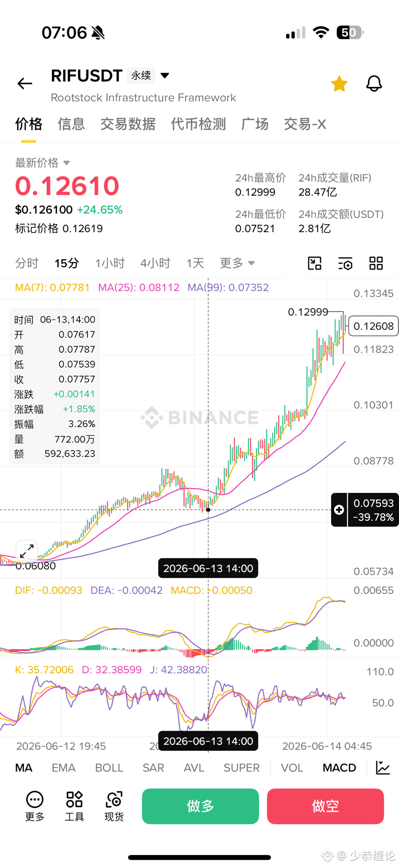Screen dimensions: 399x868
Task: Tap the 永续 contract type tag
Action: (x=141, y=75)
